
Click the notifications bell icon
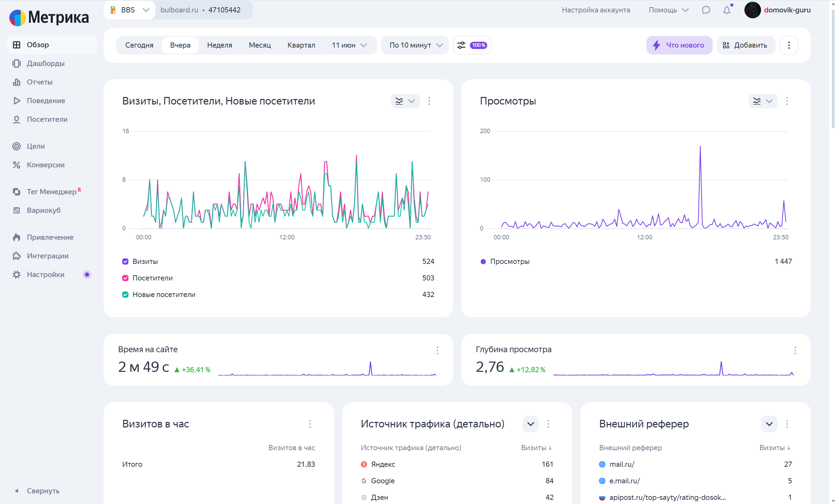click(x=727, y=10)
